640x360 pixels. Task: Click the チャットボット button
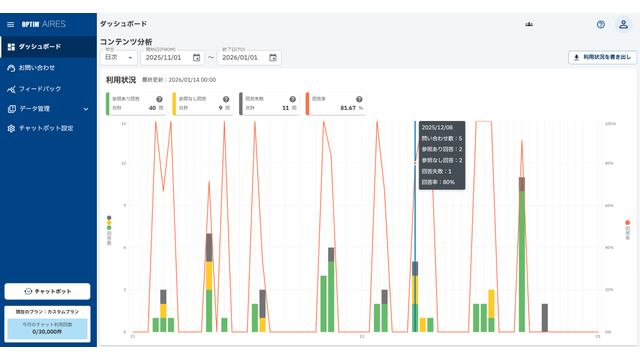pos(47,291)
